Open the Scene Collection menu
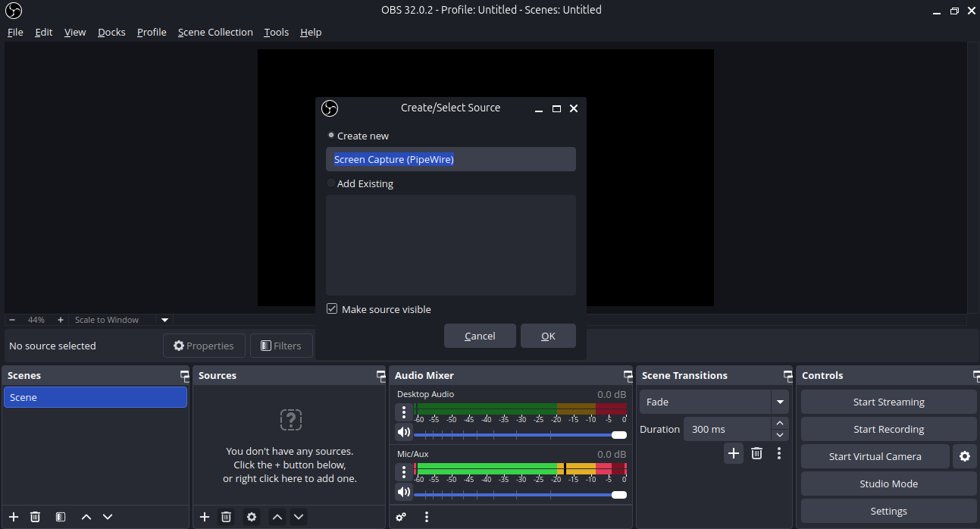 215,32
